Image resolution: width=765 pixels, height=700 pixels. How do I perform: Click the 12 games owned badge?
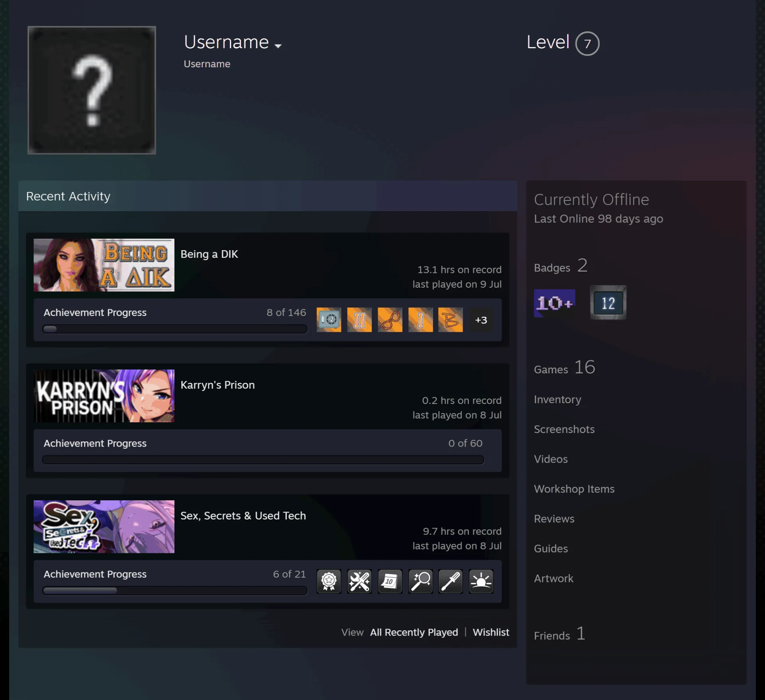[x=608, y=302]
